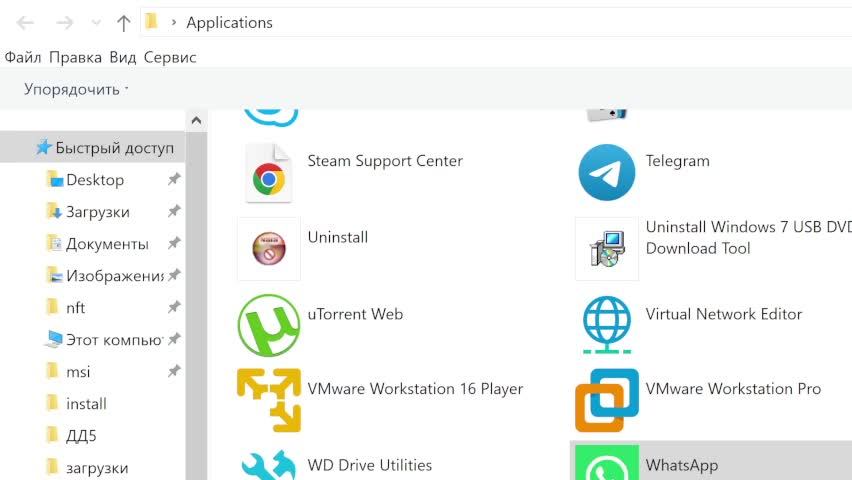This screenshot has width=852, height=480.
Task: Click the chevron before Applications in path
Action: (174, 23)
